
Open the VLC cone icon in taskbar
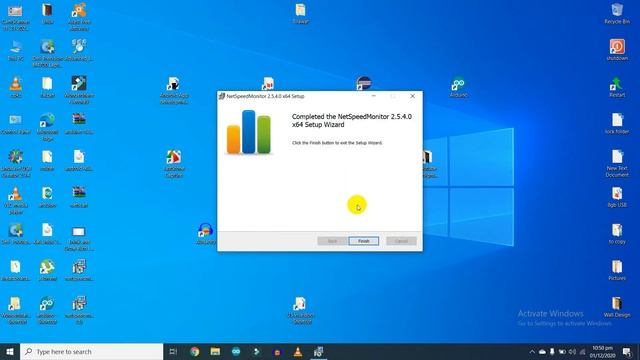point(298,351)
